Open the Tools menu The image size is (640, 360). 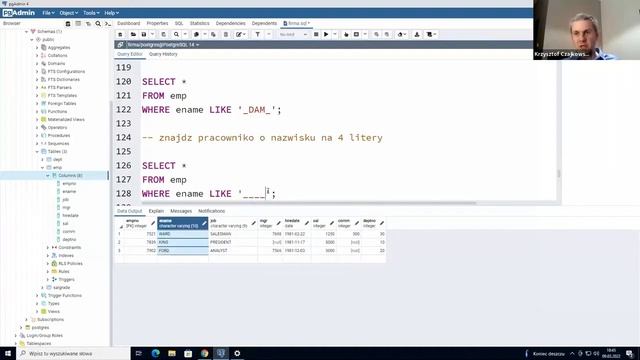91,13
